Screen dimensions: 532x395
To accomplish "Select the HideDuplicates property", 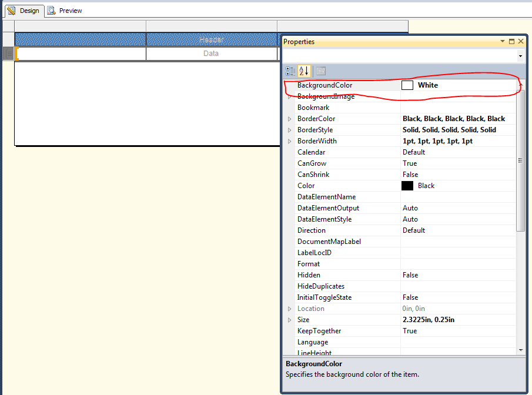I will click(320, 286).
